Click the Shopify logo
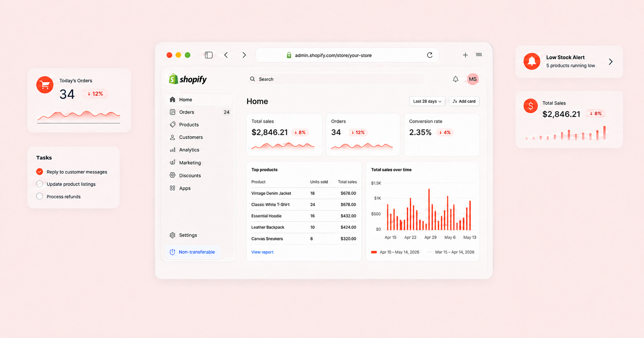The height and width of the screenshot is (338, 644). click(x=188, y=79)
